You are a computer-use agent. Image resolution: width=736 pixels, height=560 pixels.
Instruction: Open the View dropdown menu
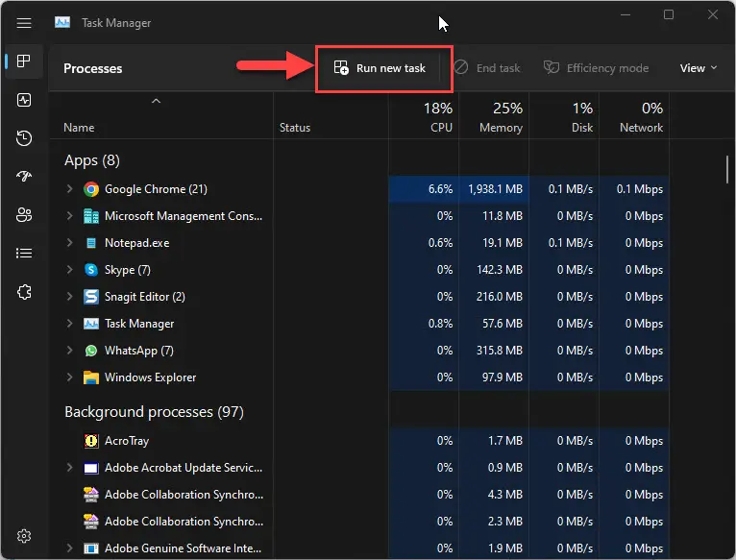[699, 68]
